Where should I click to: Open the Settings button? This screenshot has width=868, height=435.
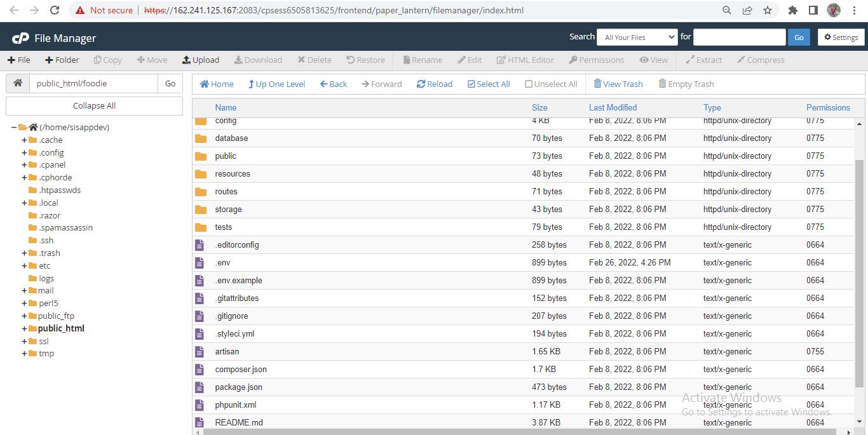(841, 37)
